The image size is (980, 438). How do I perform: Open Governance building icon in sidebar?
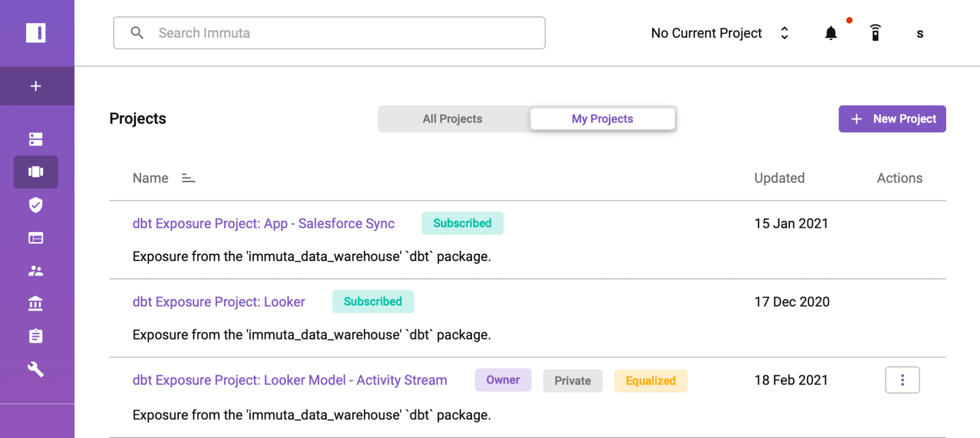pyautogui.click(x=36, y=304)
